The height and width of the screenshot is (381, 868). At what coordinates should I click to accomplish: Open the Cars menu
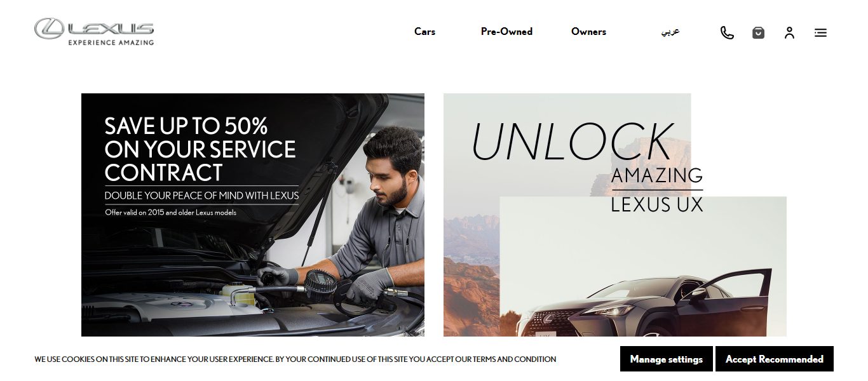pyautogui.click(x=424, y=31)
